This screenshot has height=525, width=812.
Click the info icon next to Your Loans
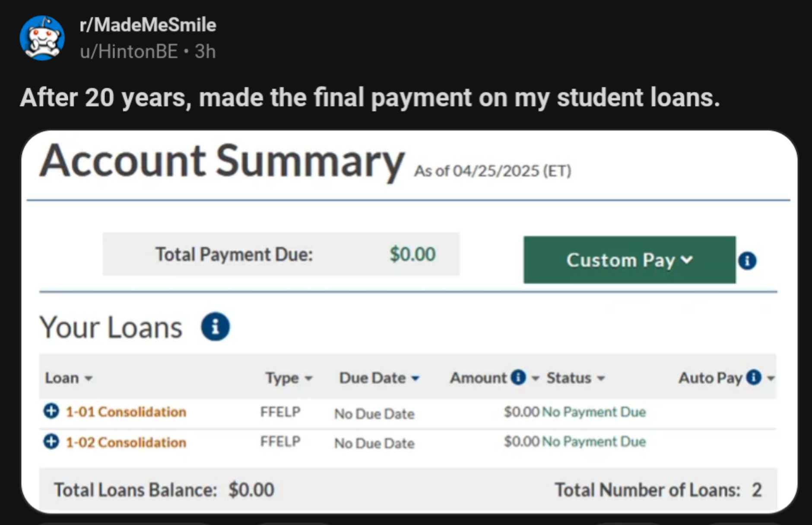[215, 326]
